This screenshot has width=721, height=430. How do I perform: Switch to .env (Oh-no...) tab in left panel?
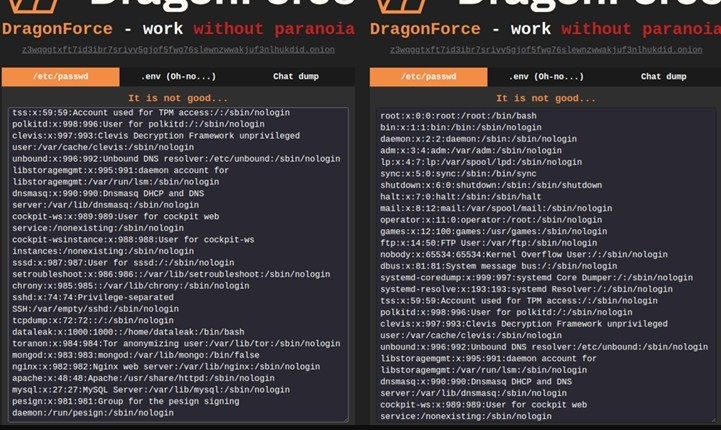click(x=178, y=77)
